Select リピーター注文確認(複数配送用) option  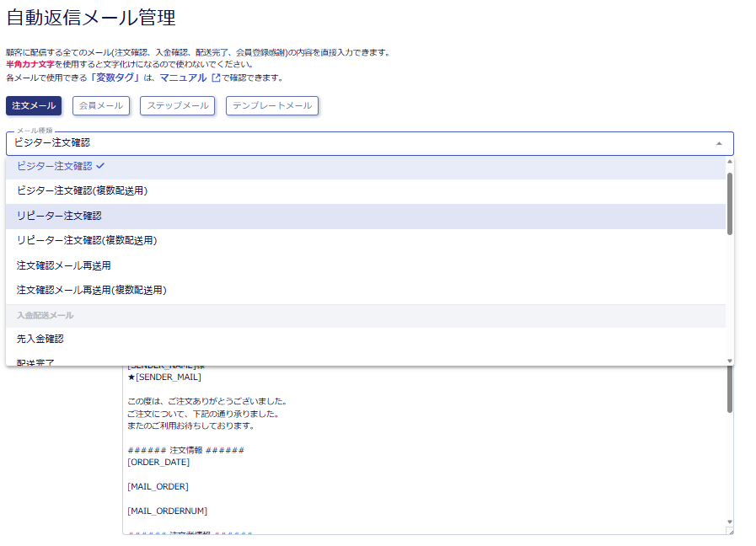click(87, 241)
